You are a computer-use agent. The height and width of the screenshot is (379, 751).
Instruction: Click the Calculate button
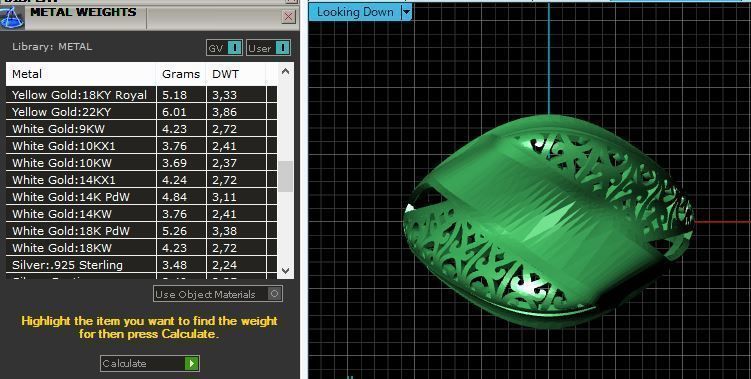[x=150, y=363]
